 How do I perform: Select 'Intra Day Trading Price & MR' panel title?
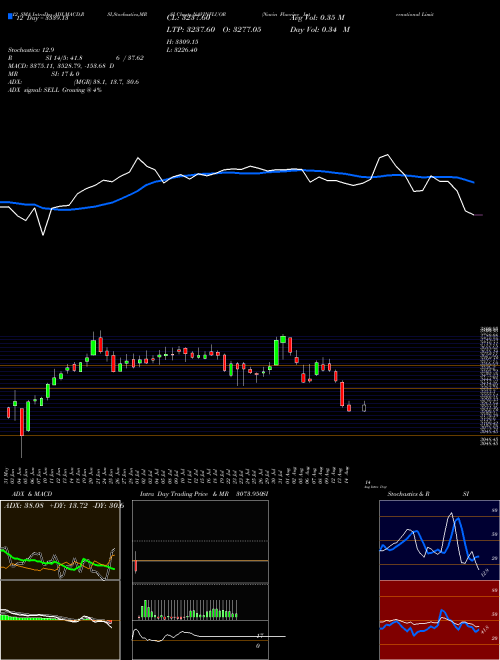pos(184,494)
